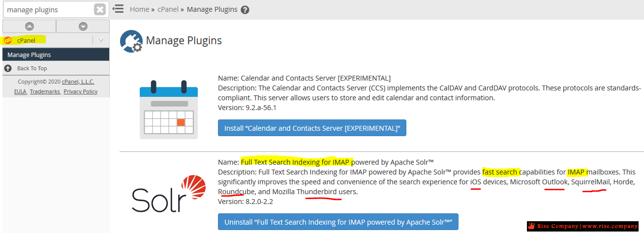Click the cPanel logo icon in sidebar

tap(8, 40)
